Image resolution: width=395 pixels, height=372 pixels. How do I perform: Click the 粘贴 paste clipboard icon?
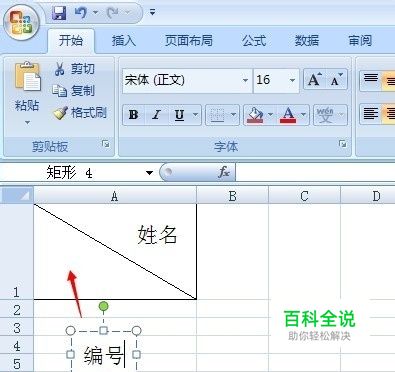coord(28,76)
